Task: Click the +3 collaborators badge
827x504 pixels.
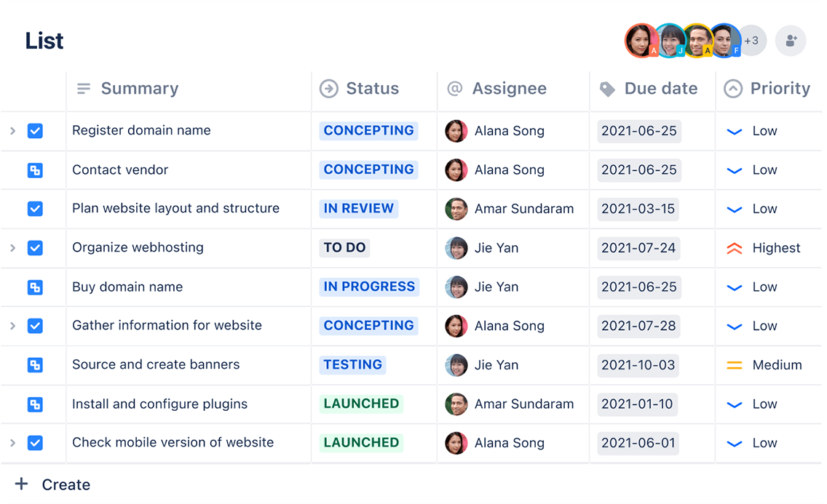Action: click(753, 41)
